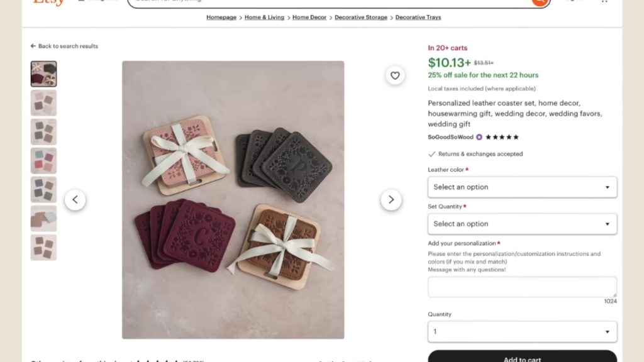Click the five-star shop rating
644x362 pixels.
pyautogui.click(x=502, y=137)
